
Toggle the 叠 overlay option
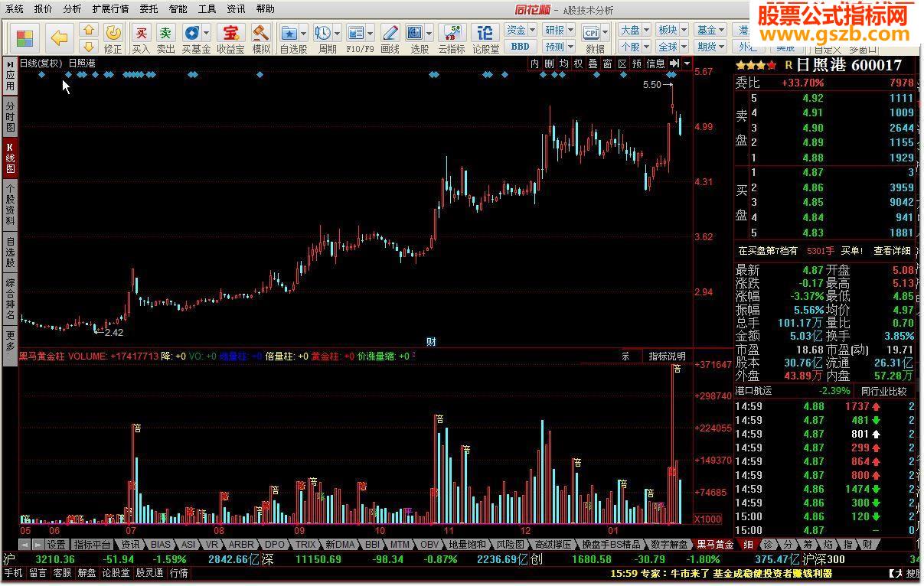[x=593, y=63]
